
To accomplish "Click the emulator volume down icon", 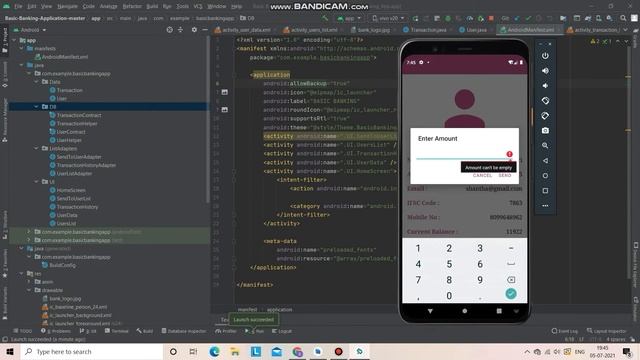I will (545, 86).
